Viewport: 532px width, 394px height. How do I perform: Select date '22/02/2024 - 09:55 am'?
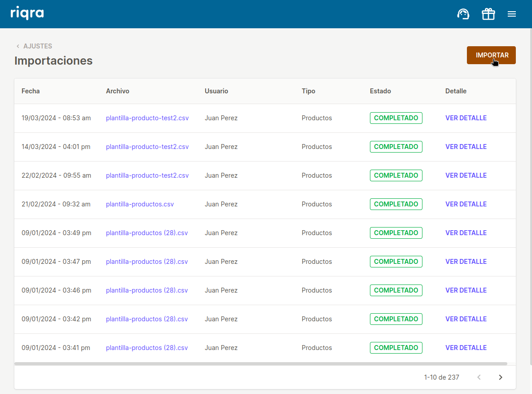(56, 175)
